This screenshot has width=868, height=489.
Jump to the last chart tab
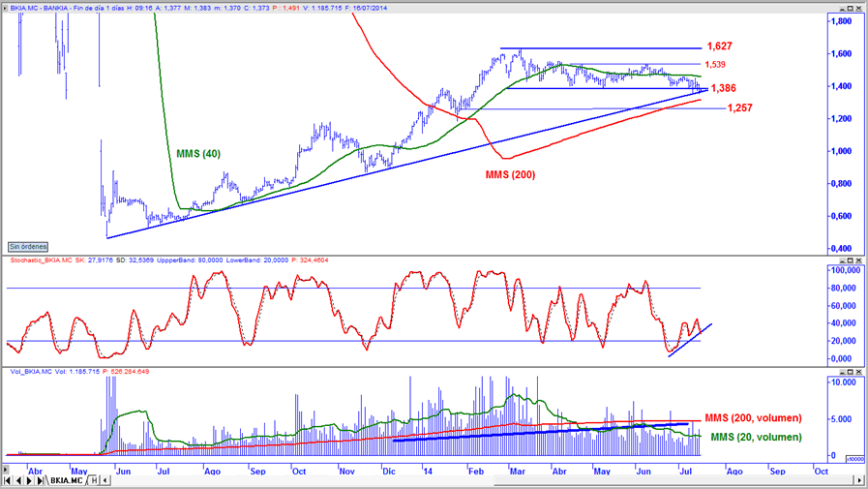click(x=40, y=480)
